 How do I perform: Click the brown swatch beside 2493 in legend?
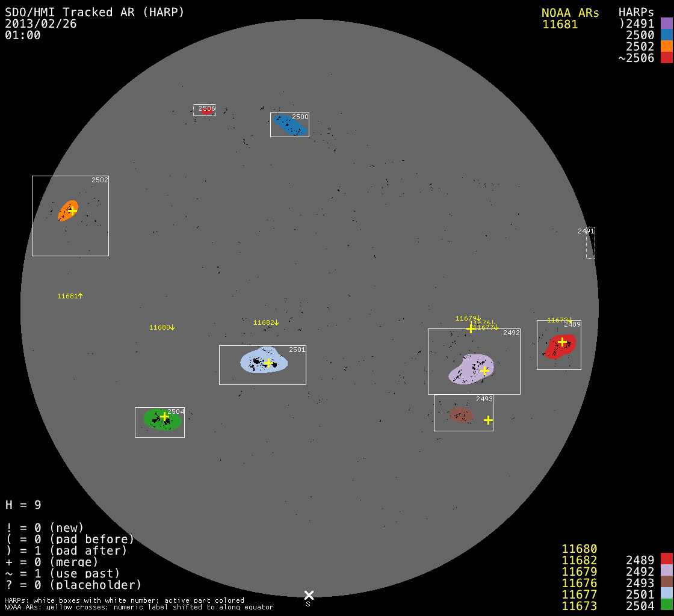(x=666, y=583)
